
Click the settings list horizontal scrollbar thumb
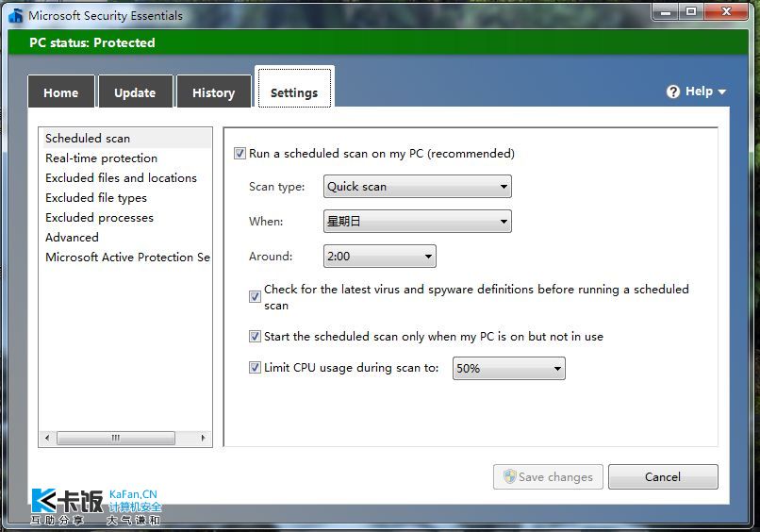(x=116, y=438)
